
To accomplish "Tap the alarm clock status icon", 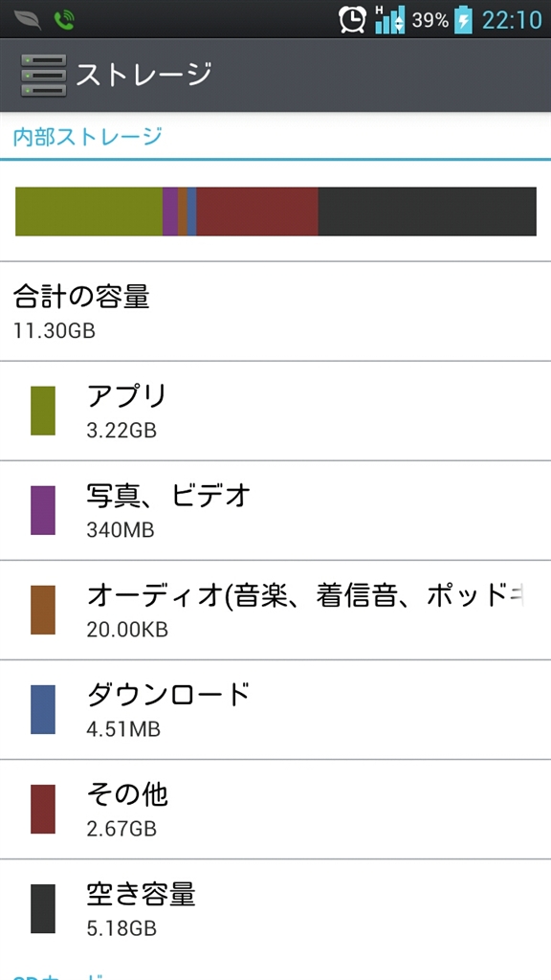I will (x=353, y=19).
